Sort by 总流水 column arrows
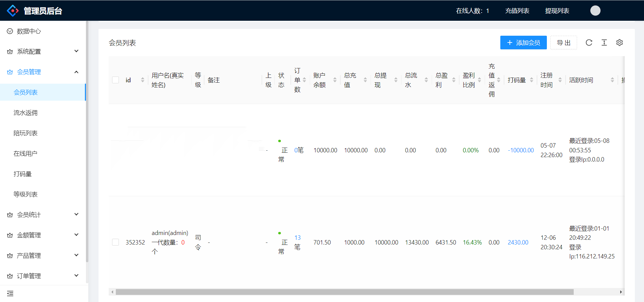The image size is (644, 302). tap(426, 80)
